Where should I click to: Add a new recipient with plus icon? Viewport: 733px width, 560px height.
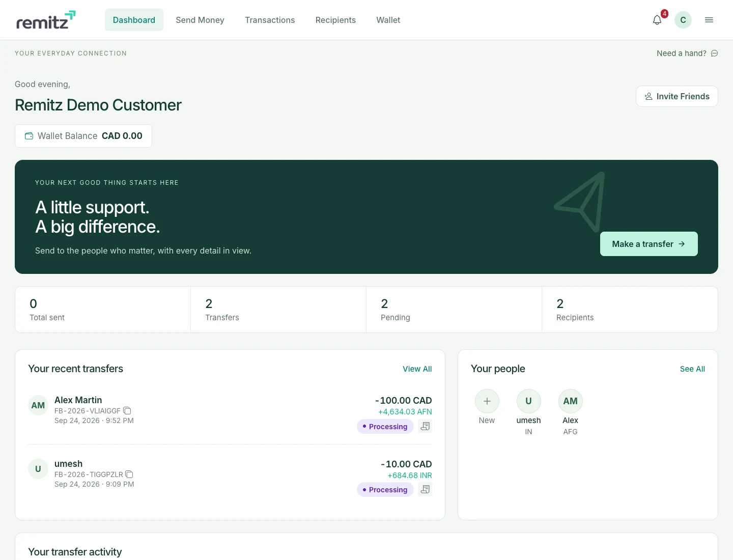[487, 401]
